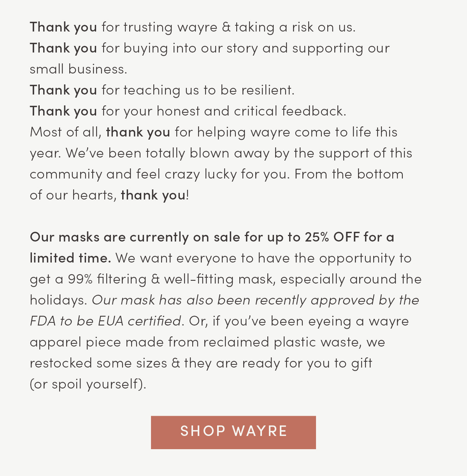This screenshot has width=467, height=476.
Task: Click the SHOP WAYRE button
Action: 233,432
